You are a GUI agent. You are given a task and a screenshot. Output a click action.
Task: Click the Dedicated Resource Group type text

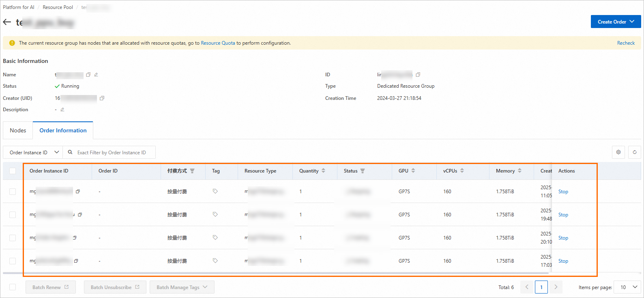point(406,86)
